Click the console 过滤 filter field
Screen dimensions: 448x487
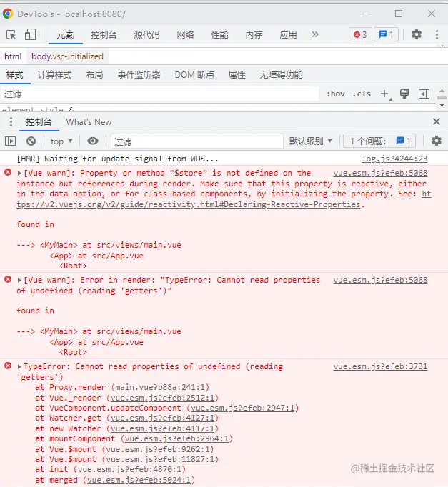197,141
